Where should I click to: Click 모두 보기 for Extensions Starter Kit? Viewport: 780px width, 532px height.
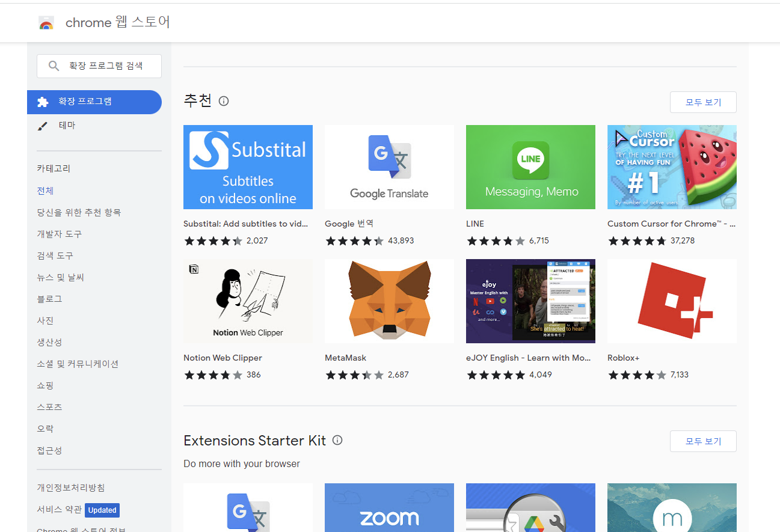[703, 441]
